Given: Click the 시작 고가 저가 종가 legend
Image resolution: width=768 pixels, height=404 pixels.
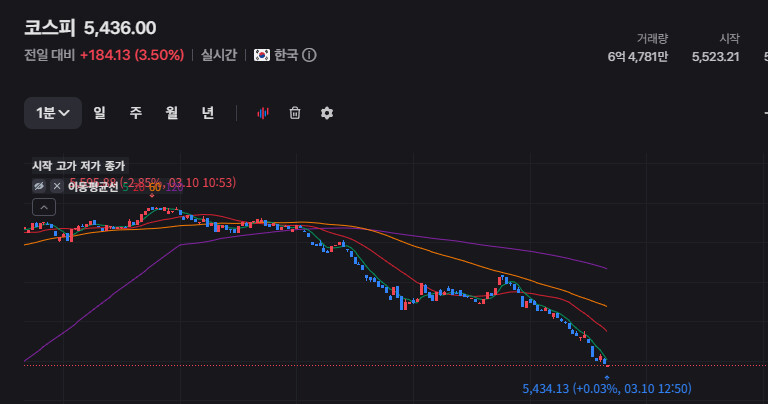Looking at the screenshot, I should point(79,166).
